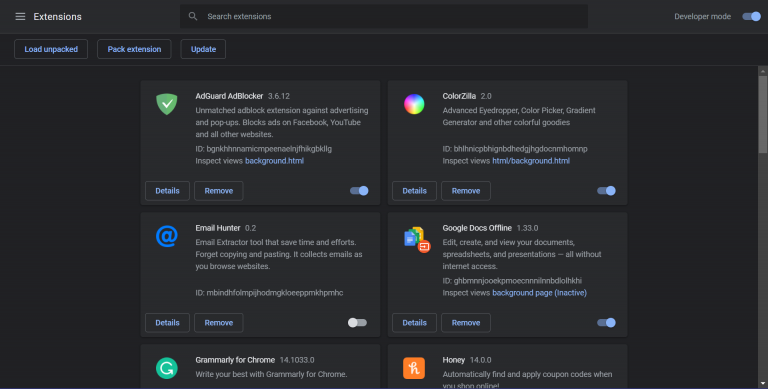Disable Google Docs Offline extension
Image resolution: width=768 pixels, height=389 pixels.
606,322
